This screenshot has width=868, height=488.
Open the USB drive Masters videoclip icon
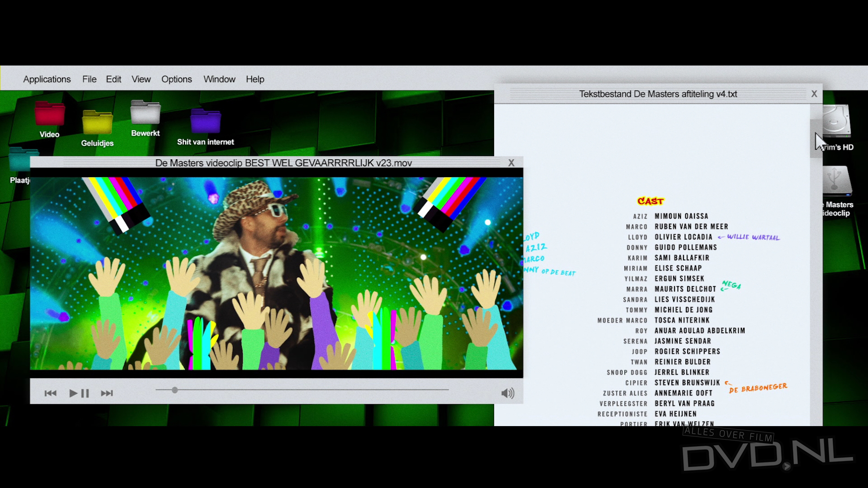[837, 181]
